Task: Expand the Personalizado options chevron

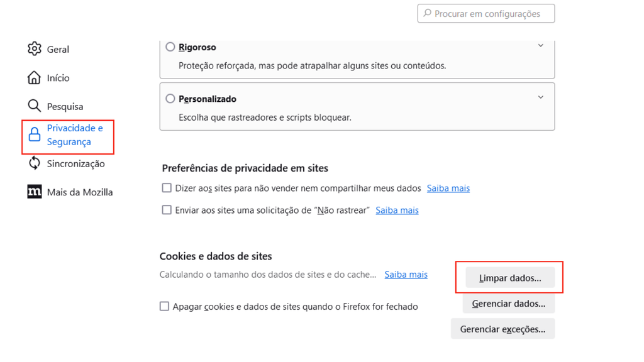Action: pos(540,97)
